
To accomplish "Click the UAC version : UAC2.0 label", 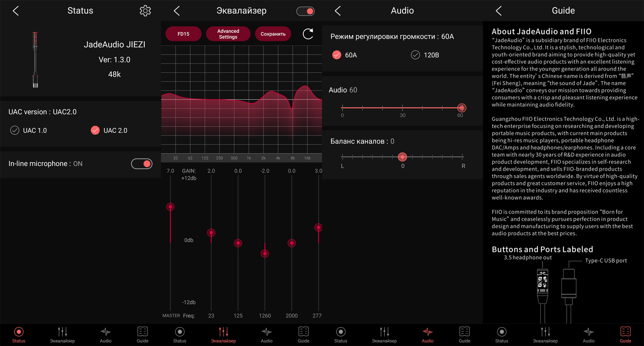I will click(43, 112).
